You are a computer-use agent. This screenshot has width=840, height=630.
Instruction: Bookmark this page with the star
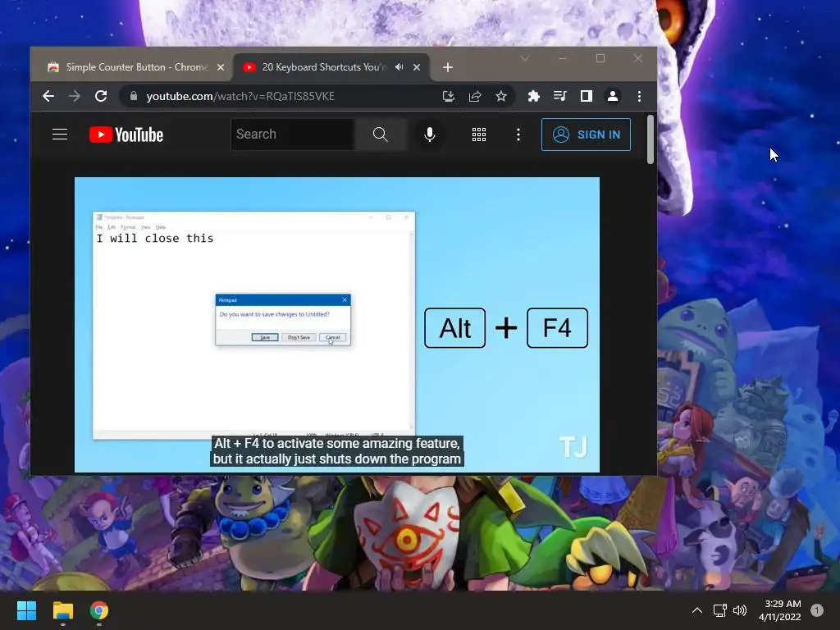501,96
